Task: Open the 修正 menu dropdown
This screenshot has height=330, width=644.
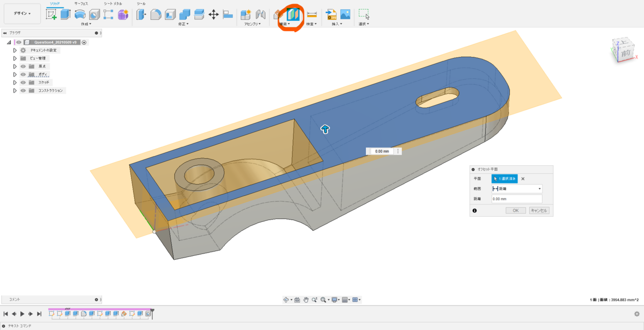Action: (x=182, y=24)
